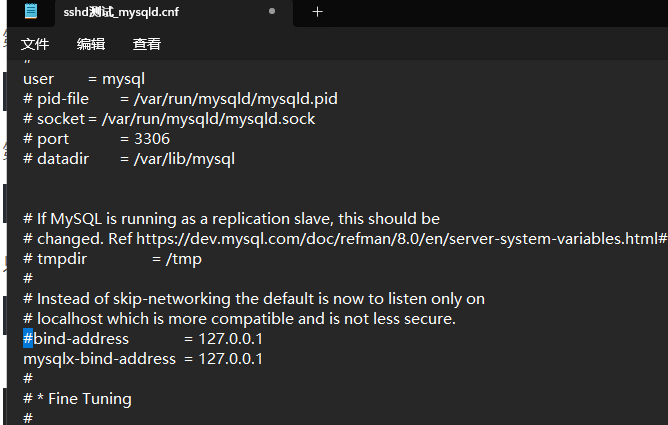
Task: Click the Notepad app icon
Action: click(31, 12)
